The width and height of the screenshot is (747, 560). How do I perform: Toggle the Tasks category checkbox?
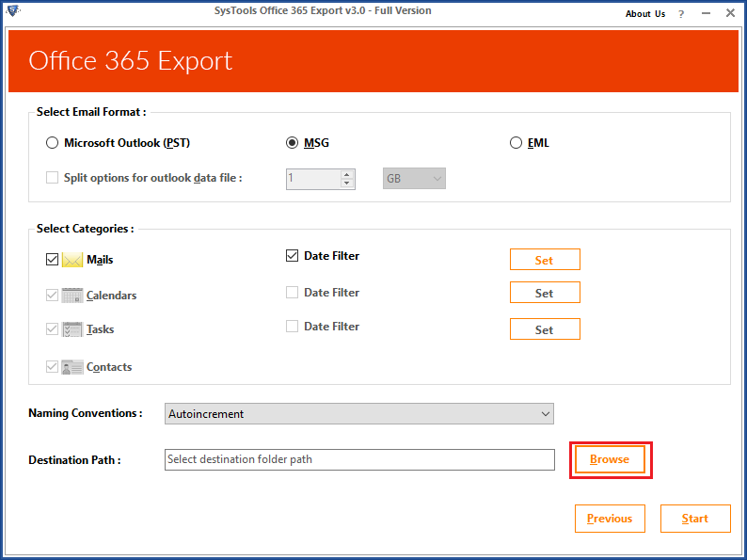pyautogui.click(x=52, y=329)
